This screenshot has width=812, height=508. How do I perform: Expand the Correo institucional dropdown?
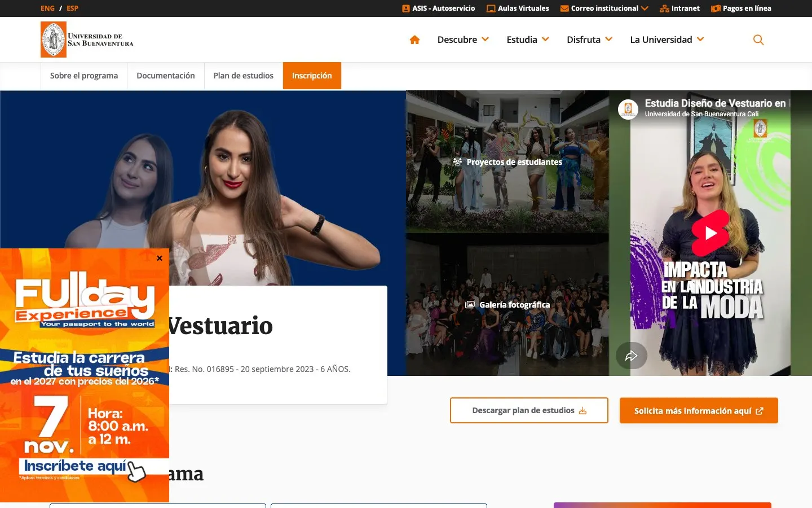(604, 8)
